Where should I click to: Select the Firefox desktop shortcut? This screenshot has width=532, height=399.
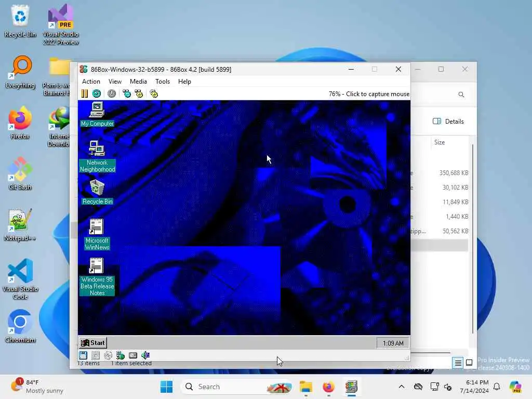coord(20,123)
